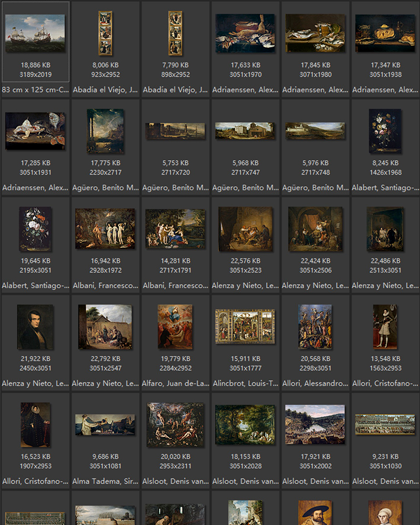Select the Alenza y Nieto male portrait thumbnail
The height and width of the screenshot is (525, 420).
(x=35, y=327)
